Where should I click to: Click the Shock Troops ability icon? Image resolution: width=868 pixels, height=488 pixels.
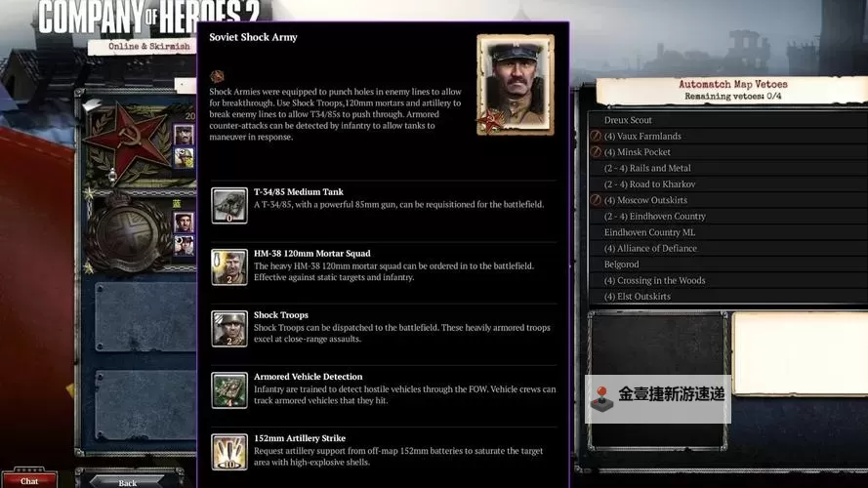[229, 329]
